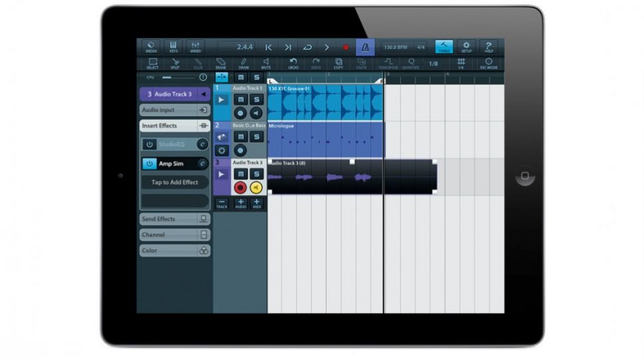
Task: Toggle the metronome click
Action: pyautogui.click(x=365, y=47)
